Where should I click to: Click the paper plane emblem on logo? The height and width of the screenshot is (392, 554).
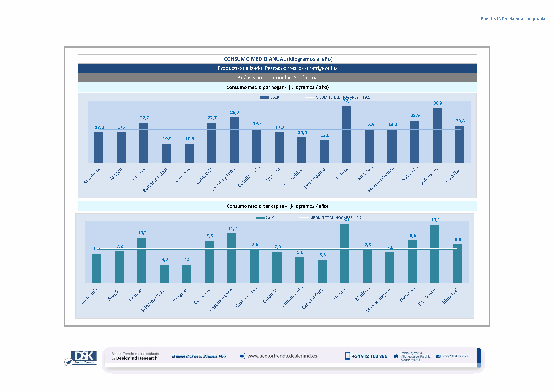pos(69,362)
